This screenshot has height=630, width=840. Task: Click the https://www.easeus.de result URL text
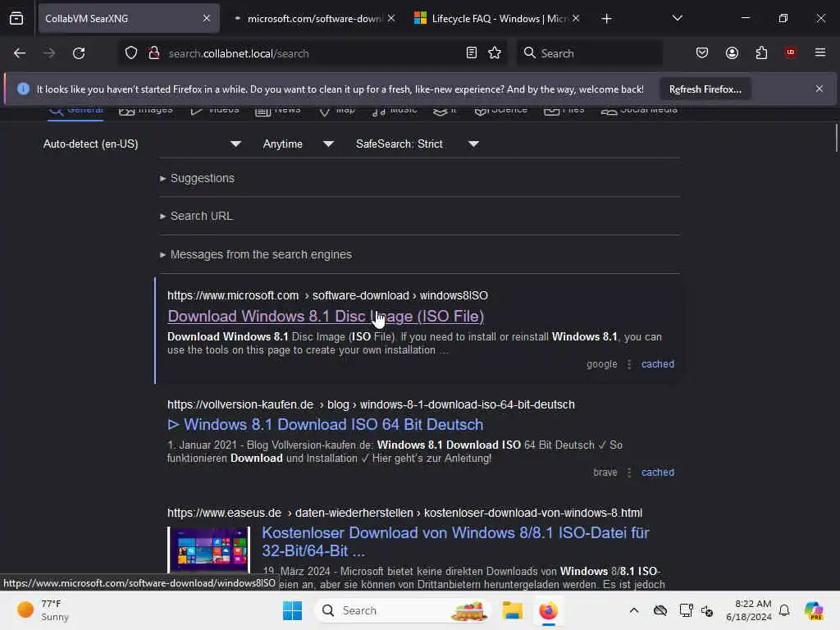click(x=404, y=514)
